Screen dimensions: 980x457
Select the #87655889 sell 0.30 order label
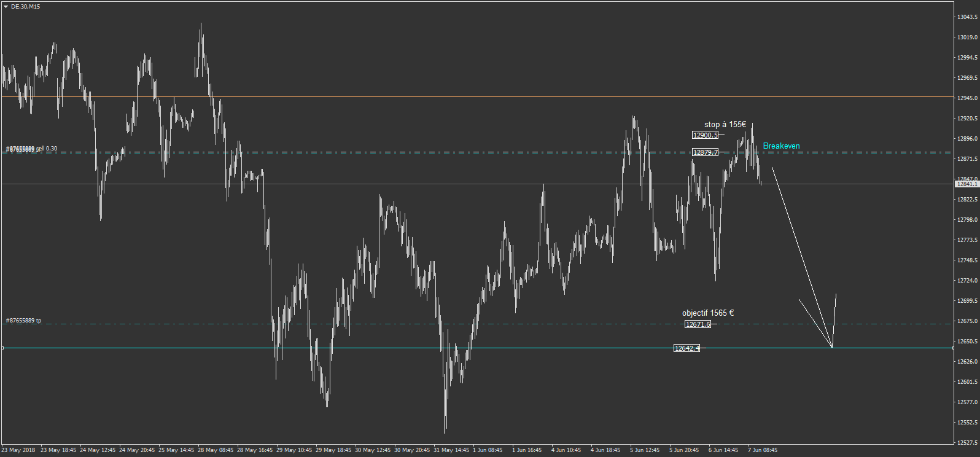pos(31,149)
